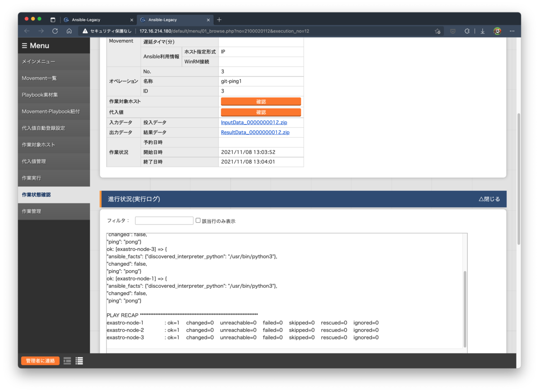Image resolution: width=539 pixels, height=392 pixels.
Task: Open メインメニュー in the sidebar
Action: (54, 62)
